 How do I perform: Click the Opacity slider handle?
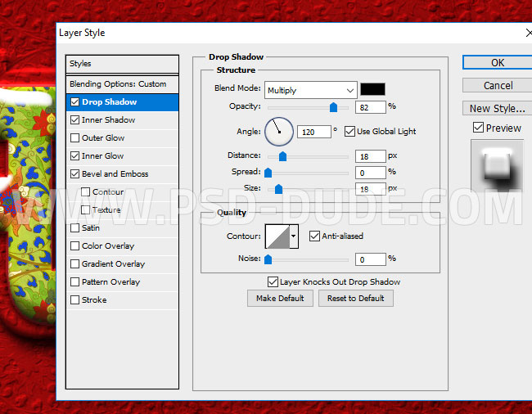(x=333, y=107)
